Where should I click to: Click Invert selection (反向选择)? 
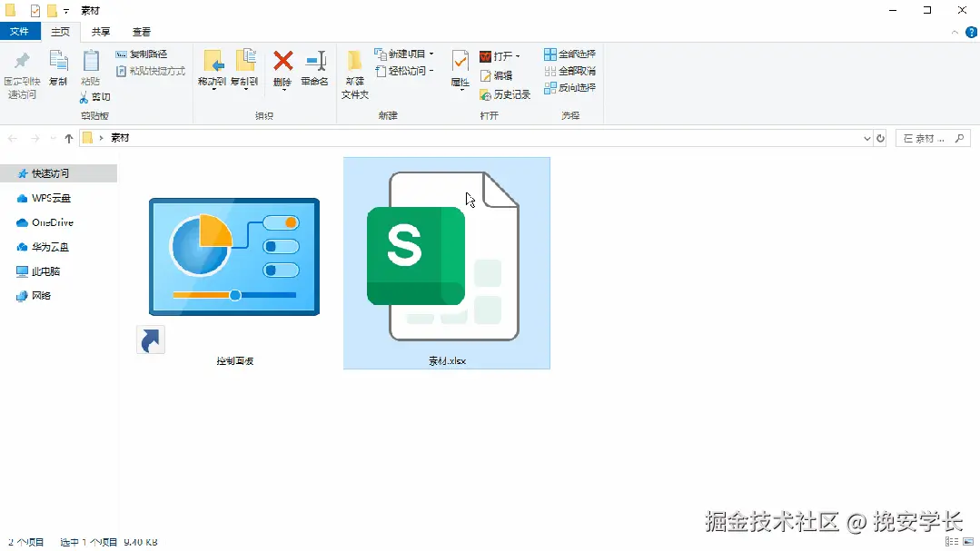[569, 88]
